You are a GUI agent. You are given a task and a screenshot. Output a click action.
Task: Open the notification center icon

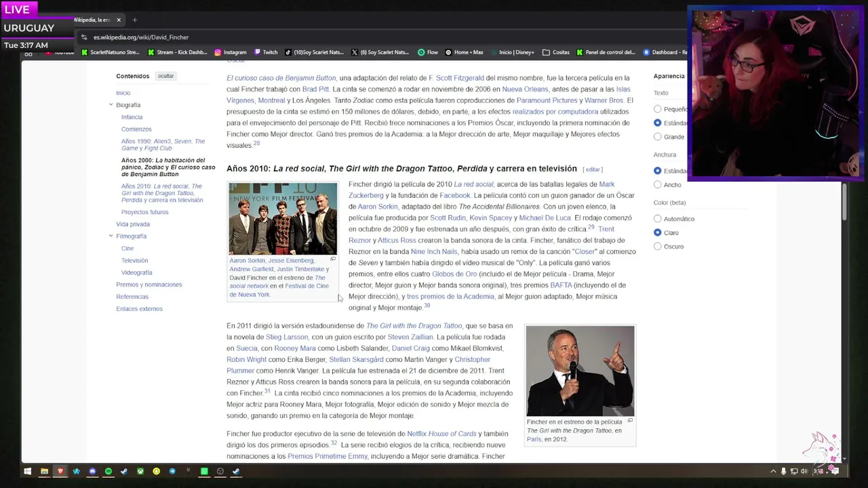coord(835,471)
